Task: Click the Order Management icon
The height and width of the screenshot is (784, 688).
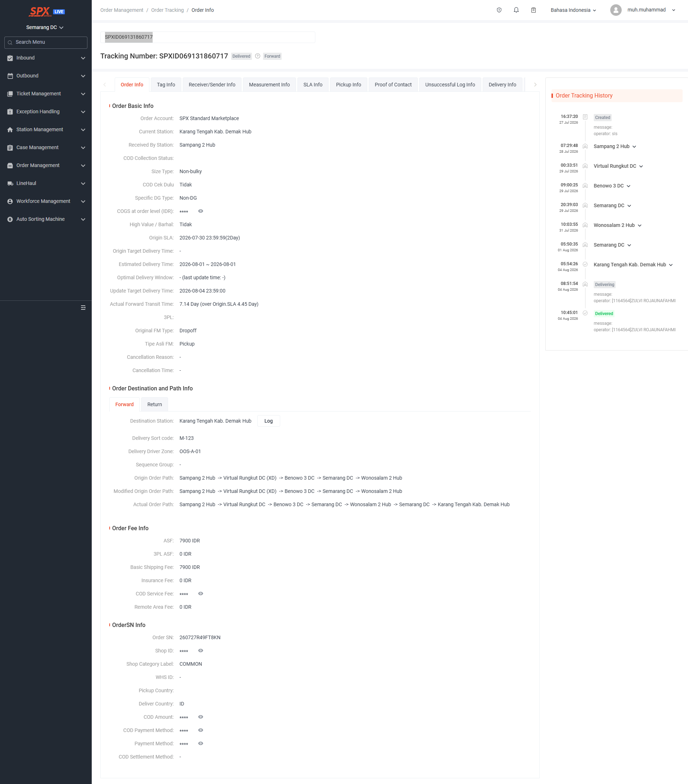Action: click(10, 166)
